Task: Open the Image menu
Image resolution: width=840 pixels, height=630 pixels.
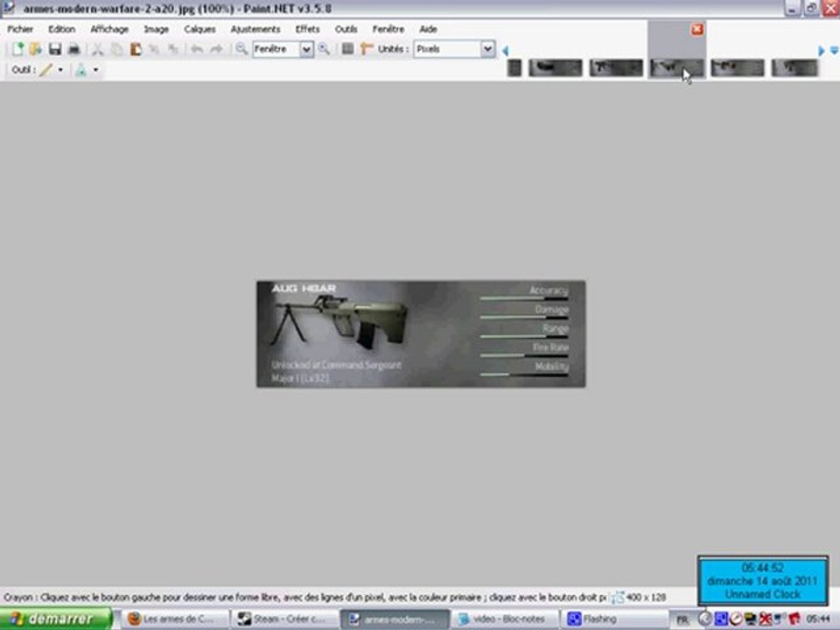Action: pos(156,29)
